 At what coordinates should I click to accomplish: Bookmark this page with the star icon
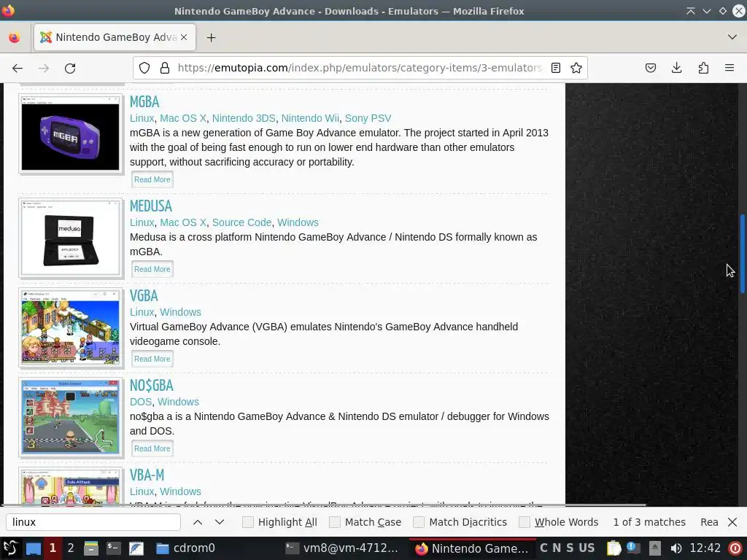(576, 68)
